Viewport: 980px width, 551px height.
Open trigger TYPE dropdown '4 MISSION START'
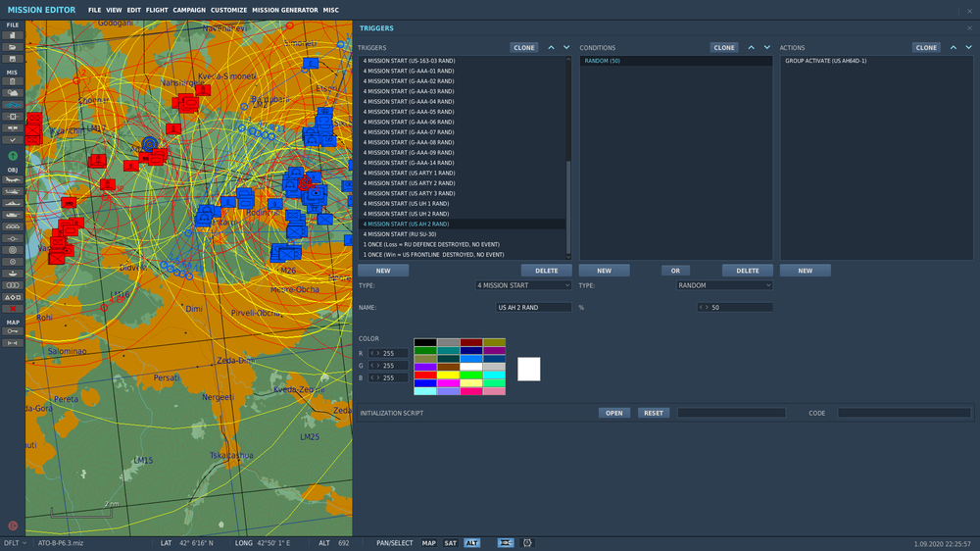[x=522, y=285]
